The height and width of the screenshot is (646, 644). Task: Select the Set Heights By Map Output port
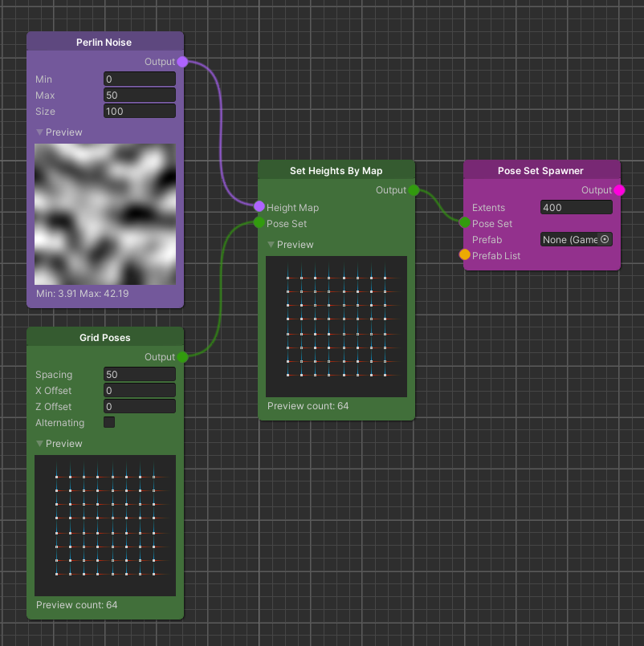(413, 190)
